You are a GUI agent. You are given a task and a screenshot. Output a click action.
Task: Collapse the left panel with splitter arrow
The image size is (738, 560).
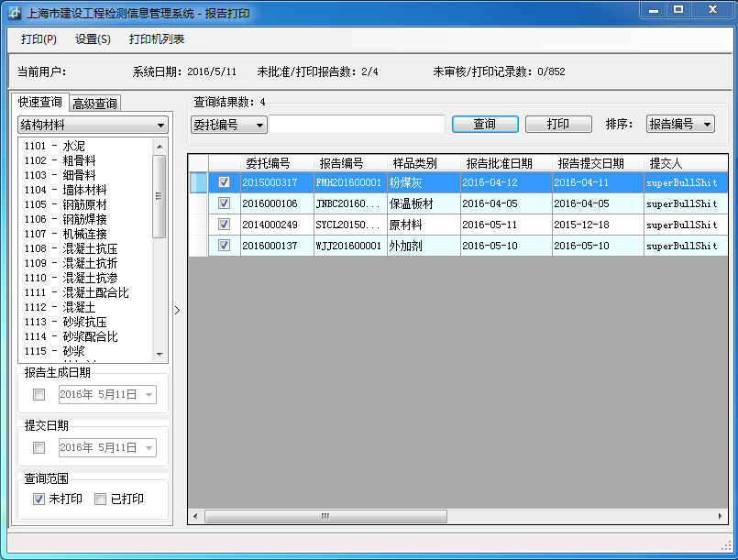[x=177, y=310]
